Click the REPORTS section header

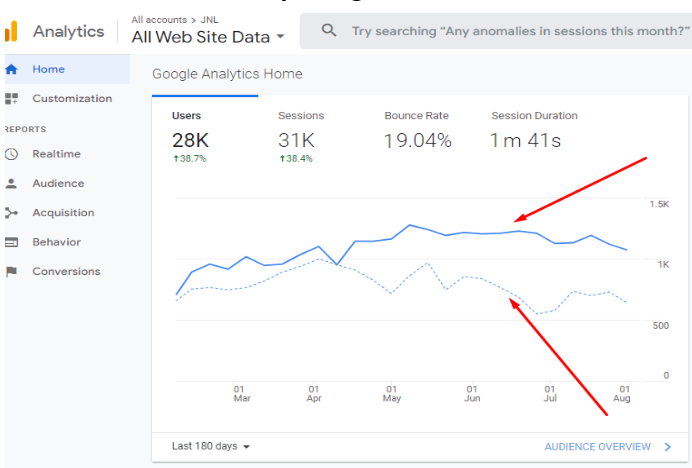point(26,129)
